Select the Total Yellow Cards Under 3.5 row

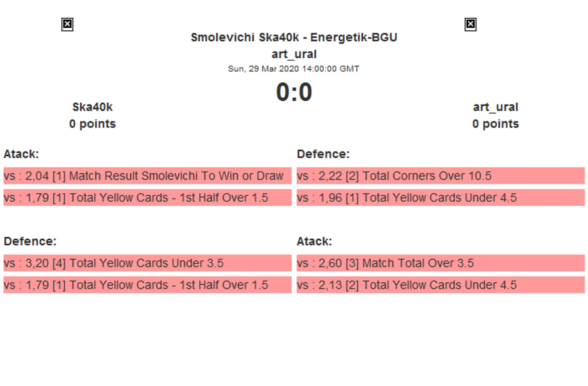[x=147, y=263]
